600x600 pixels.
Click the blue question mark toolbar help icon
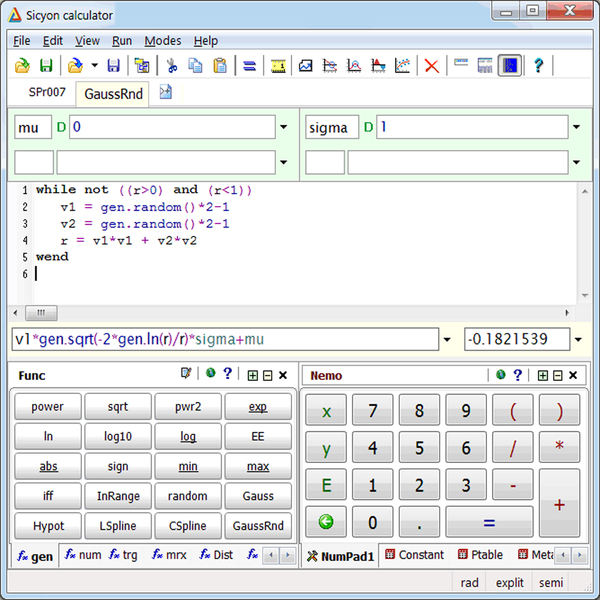click(x=538, y=65)
